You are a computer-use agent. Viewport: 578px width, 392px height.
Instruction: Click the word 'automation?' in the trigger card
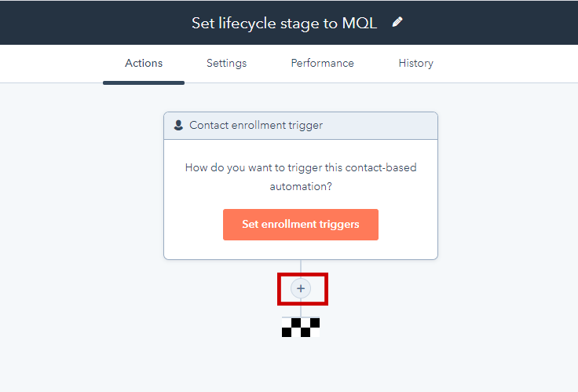(301, 186)
